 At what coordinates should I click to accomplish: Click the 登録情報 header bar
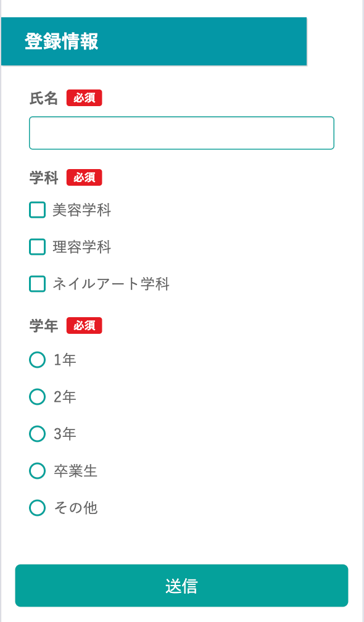click(x=154, y=41)
